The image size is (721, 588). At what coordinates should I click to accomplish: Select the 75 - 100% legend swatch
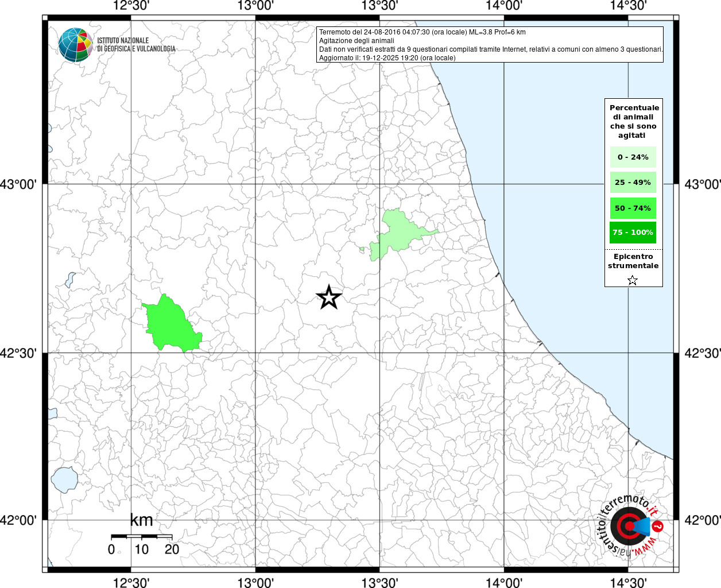click(633, 232)
